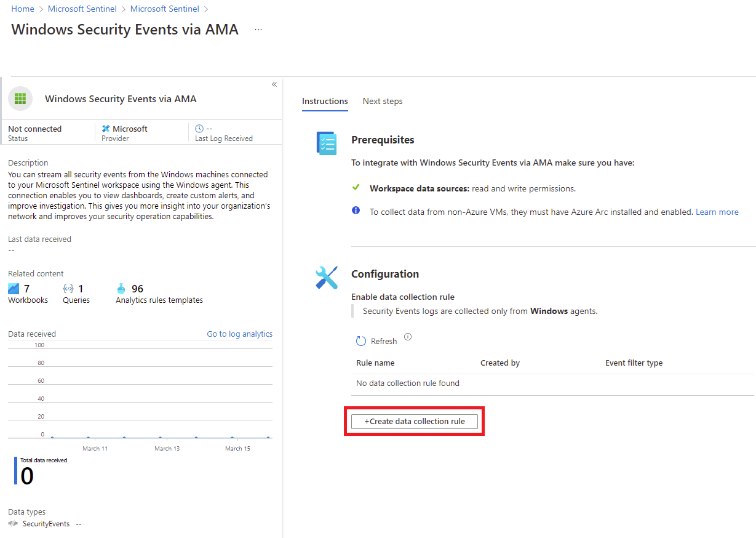Click the Configuration tools icon
Image resolution: width=756 pixels, height=538 pixels.
tap(327, 278)
